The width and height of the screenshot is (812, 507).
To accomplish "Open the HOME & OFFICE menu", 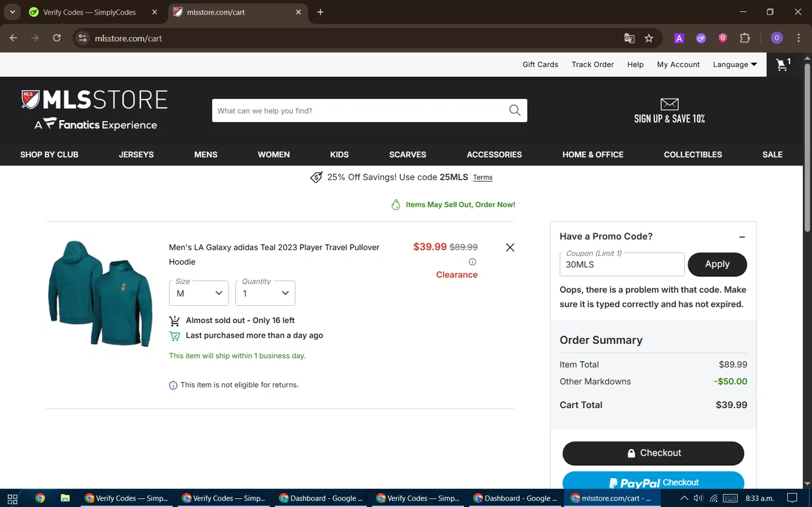I will click(x=593, y=155).
